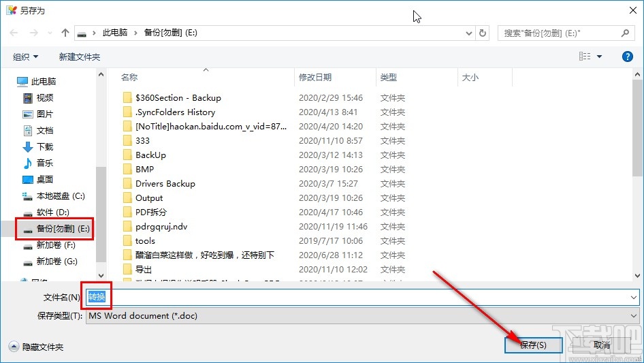Expand the 文件名 dropdown arrow

(x=634, y=297)
